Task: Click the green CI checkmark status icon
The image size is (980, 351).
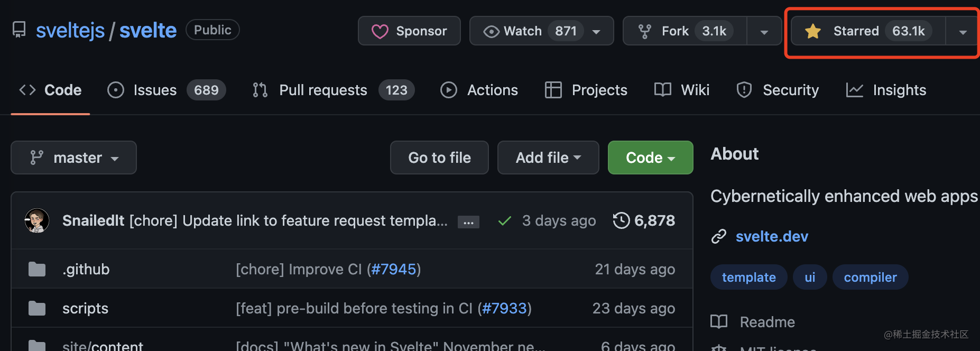Action: (504, 221)
